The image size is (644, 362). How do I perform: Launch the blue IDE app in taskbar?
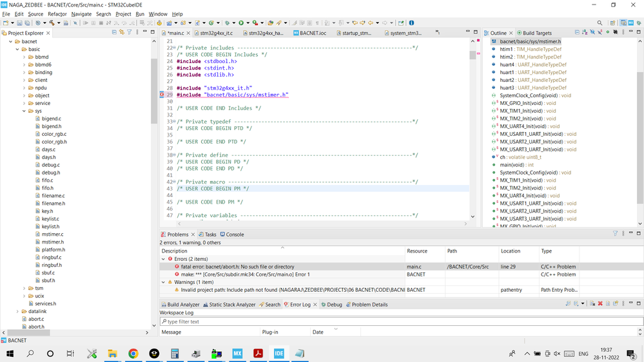[x=279, y=354]
